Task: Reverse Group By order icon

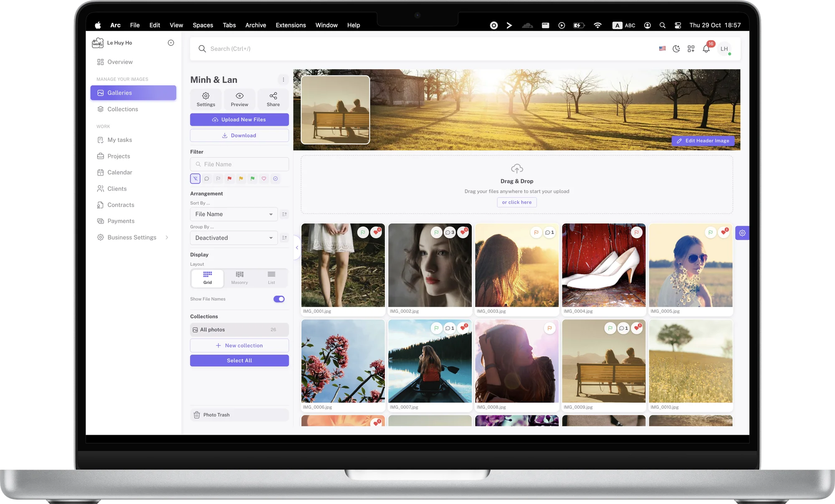Action: pyautogui.click(x=284, y=238)
